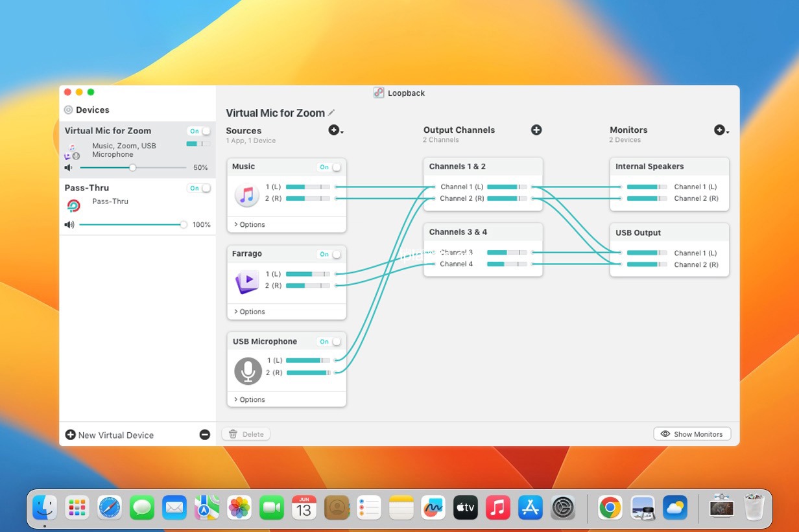Screen dimensions: 799x532
Task: Click the Pass-Thru speaker volume icon
Action: (x=69, y=225)
